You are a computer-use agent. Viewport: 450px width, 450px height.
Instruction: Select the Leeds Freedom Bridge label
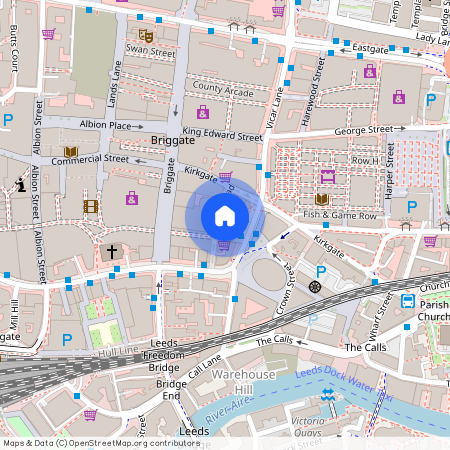pyautogui.click(x=164, y=355)
